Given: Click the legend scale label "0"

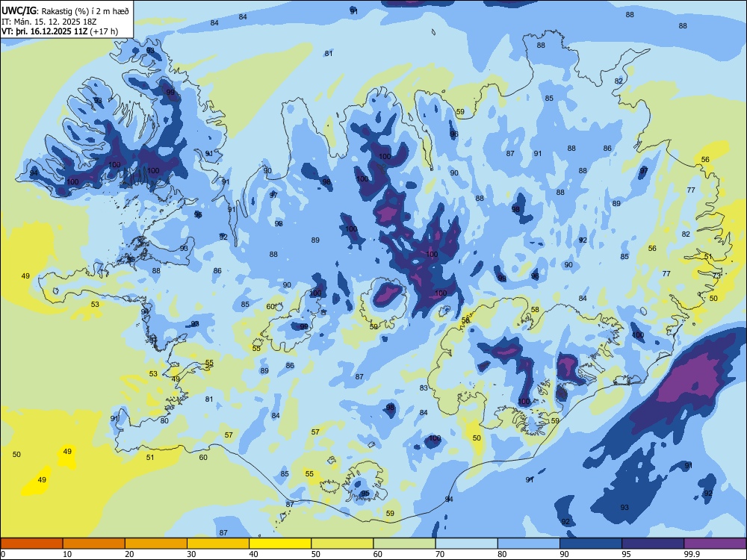Looking at the screenshot, I should pyautogui.click(x=3, y=554).
